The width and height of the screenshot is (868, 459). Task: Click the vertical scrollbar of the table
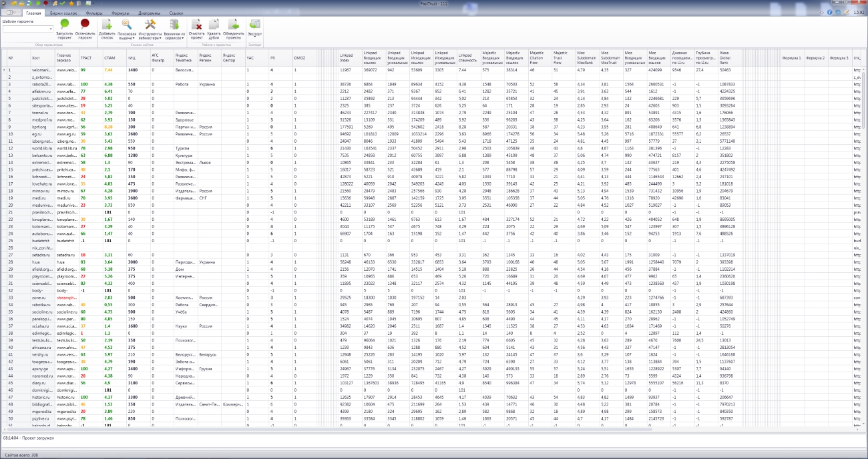pos(864,247)
